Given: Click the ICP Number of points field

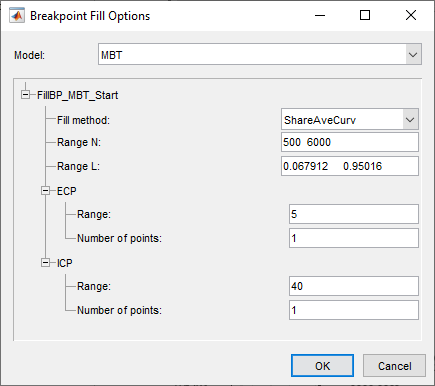Looking at the screenshot, I should tap(354, 310).
